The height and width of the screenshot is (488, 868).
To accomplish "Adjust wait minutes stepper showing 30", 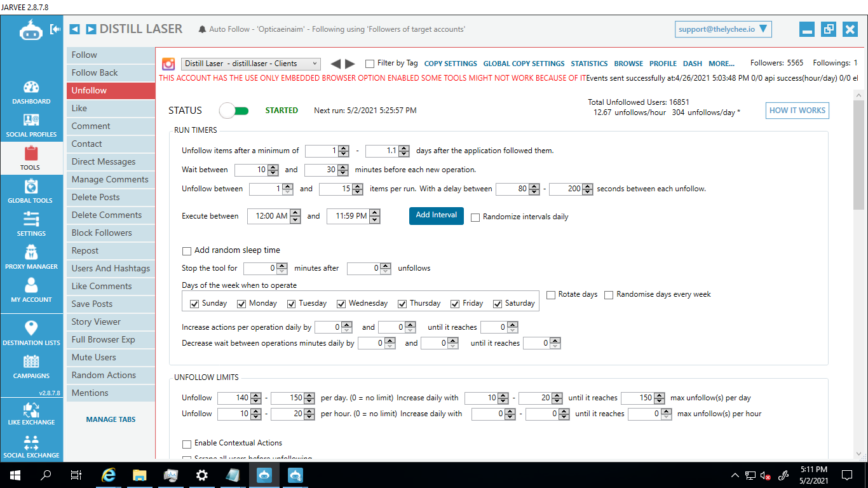I will tap(343, 170).
